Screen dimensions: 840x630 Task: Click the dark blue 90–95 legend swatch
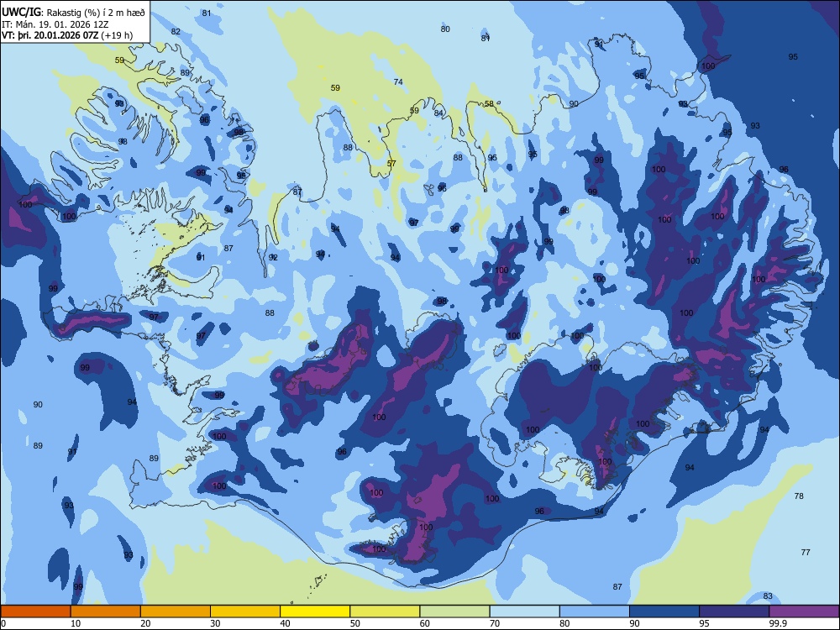click(x=664, y=612)
